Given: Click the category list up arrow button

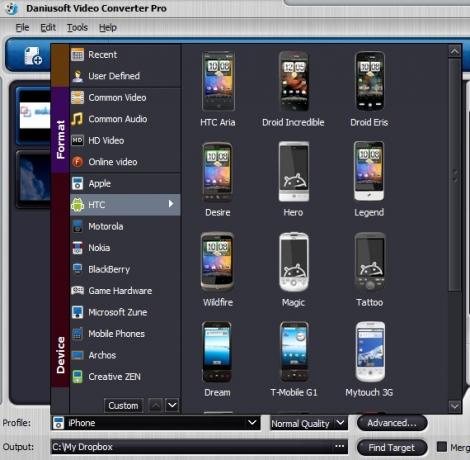Looking at the screenshot, I should [156, 406].
